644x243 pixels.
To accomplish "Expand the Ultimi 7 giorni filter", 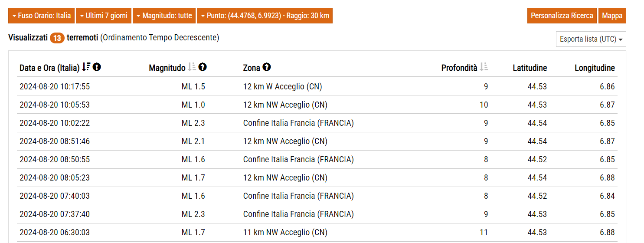I will pos(104,16).
